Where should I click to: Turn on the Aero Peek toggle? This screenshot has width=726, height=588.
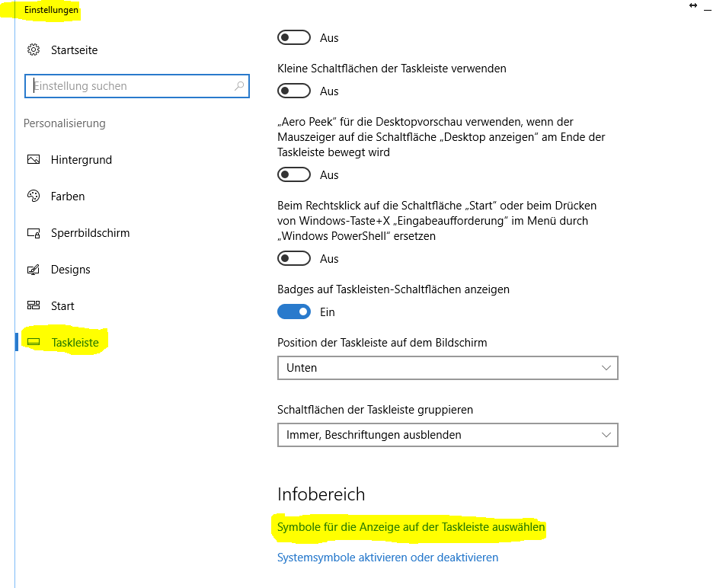click(294, 174)
